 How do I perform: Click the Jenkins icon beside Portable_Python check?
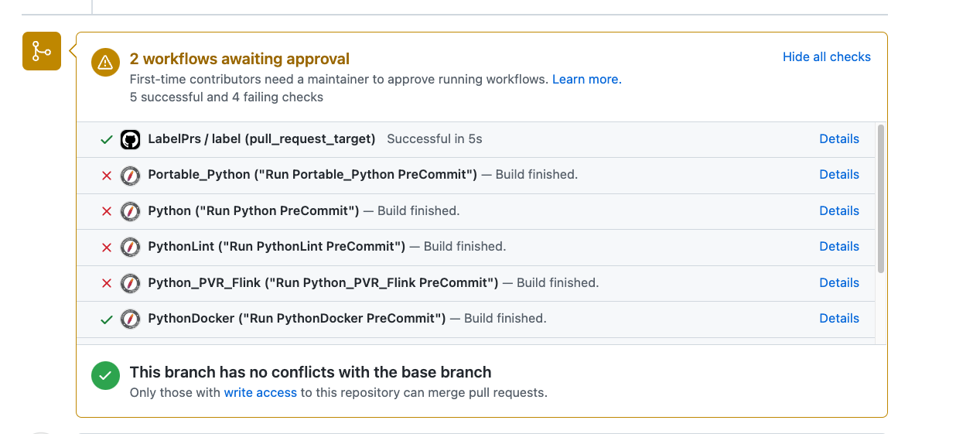(130, 175)
